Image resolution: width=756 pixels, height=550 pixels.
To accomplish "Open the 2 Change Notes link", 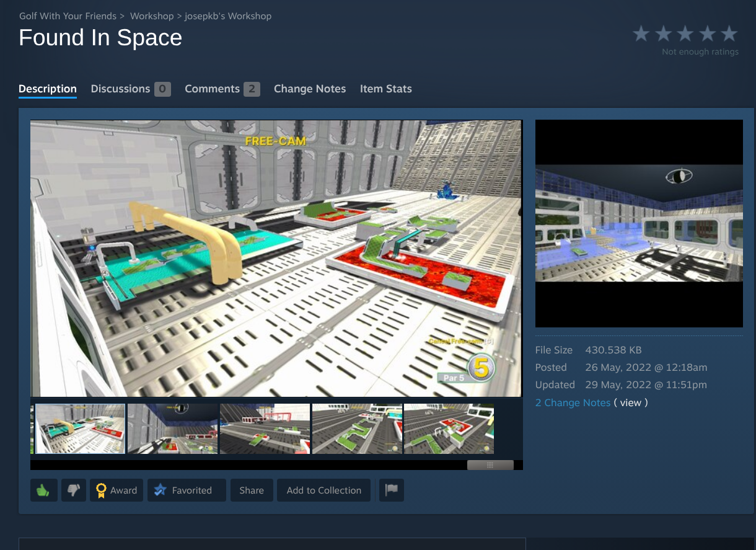I will tap(573, 402).
